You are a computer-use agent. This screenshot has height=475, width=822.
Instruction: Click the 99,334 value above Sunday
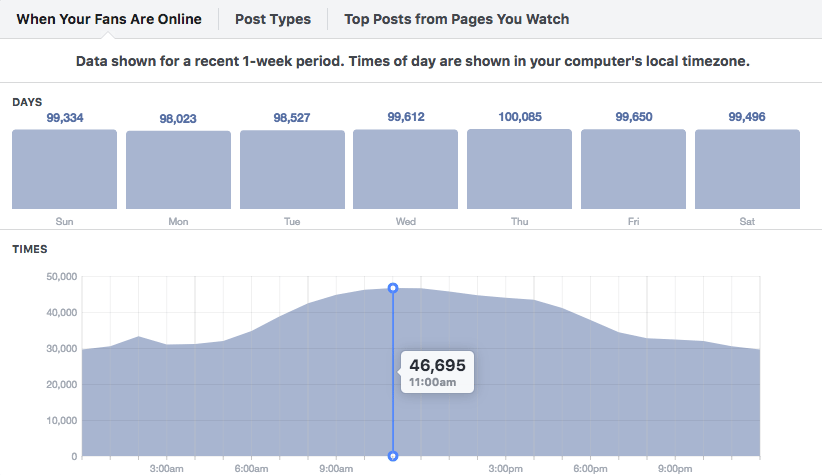click(x=65, y=117)
